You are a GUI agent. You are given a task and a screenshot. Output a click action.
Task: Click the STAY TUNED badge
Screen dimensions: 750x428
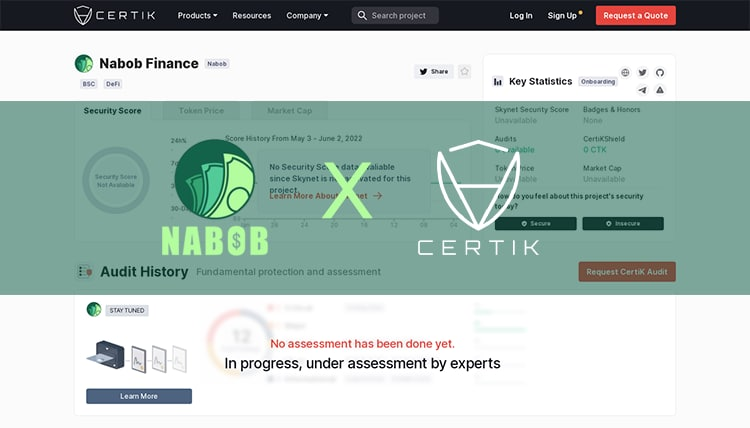(127, 310)
